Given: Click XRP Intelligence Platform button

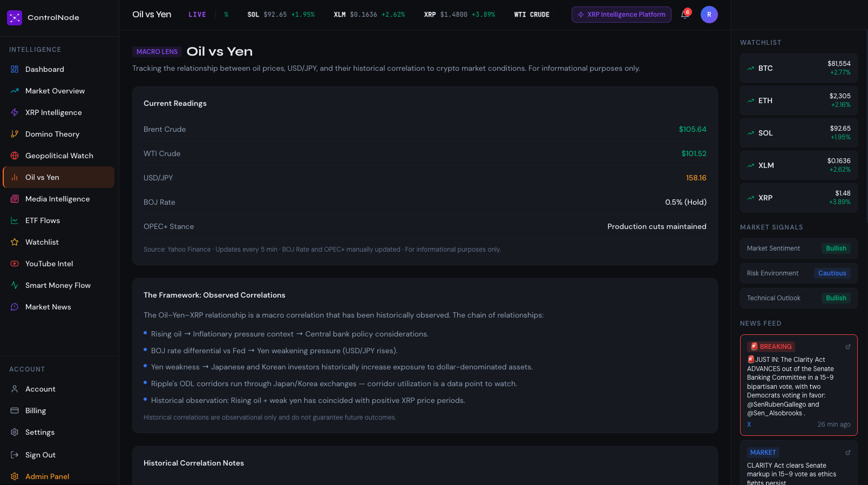Looking at the screenshot, I should click(x=621, y=15).
